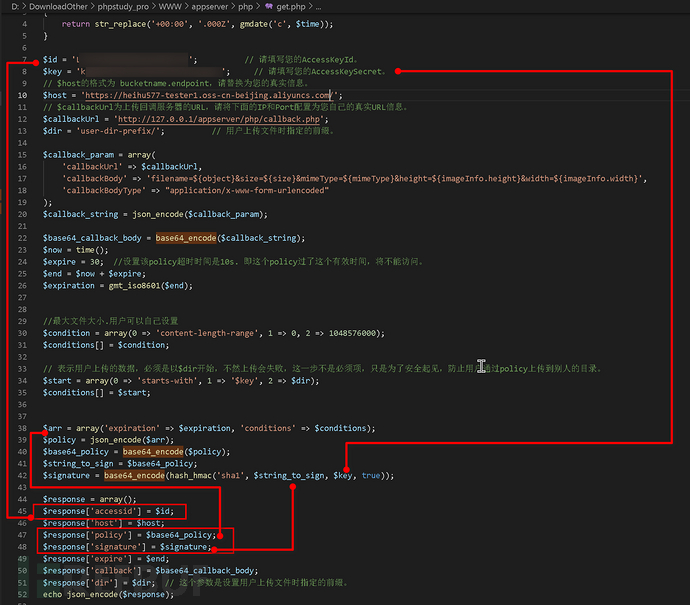Image resolution: width=690 pixels, height=605 pixels.
Task: Click line number 52 in gutter
Action: (x=22, y=594)
